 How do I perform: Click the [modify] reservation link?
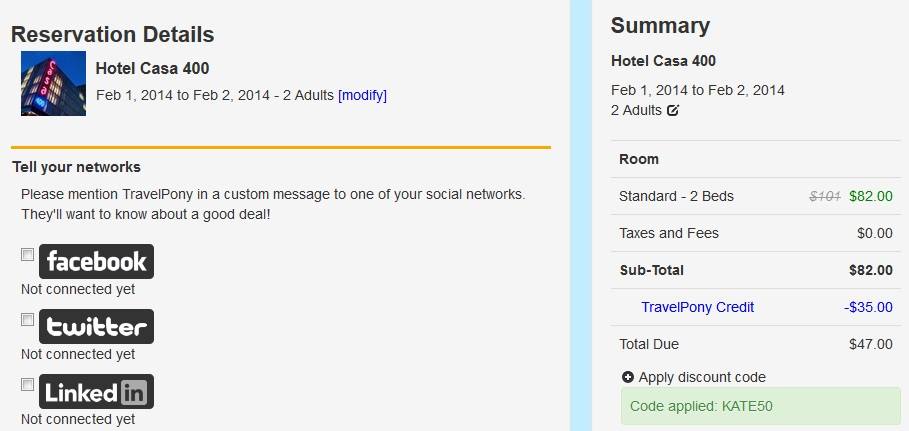point(362,95)
